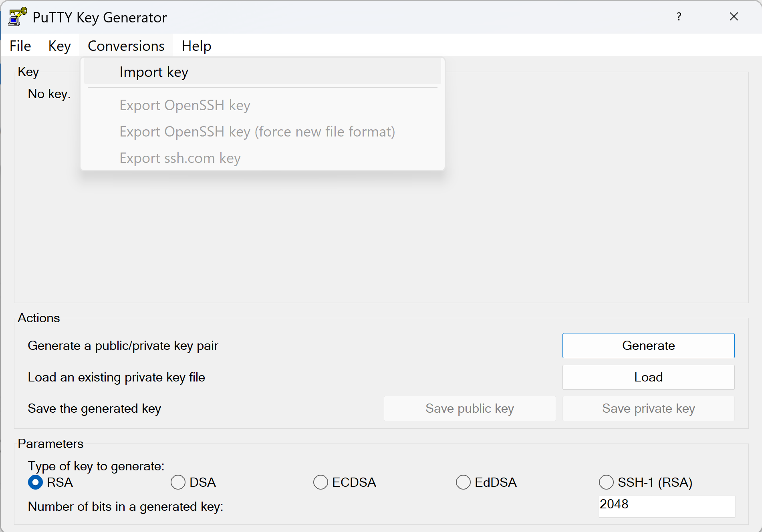Image resolution: width=762 pixels, height=532 pixels.
Task: Click the Save public key button
Action: 470,408
